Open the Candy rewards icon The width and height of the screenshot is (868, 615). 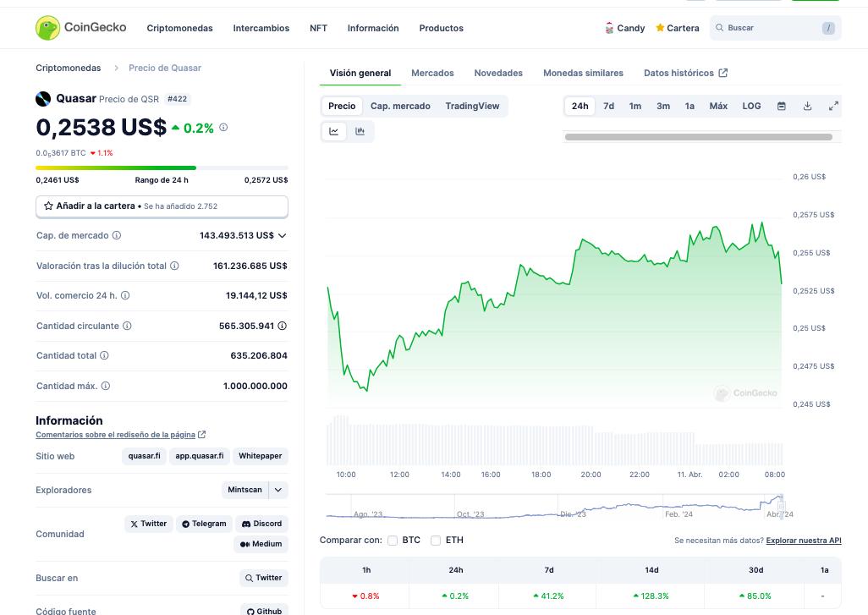609,28
